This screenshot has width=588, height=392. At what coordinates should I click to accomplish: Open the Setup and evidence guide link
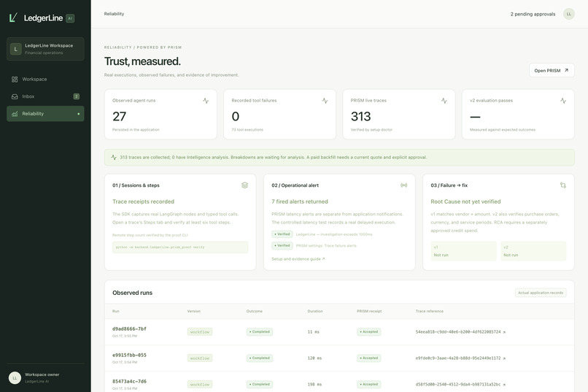point(298,259)
